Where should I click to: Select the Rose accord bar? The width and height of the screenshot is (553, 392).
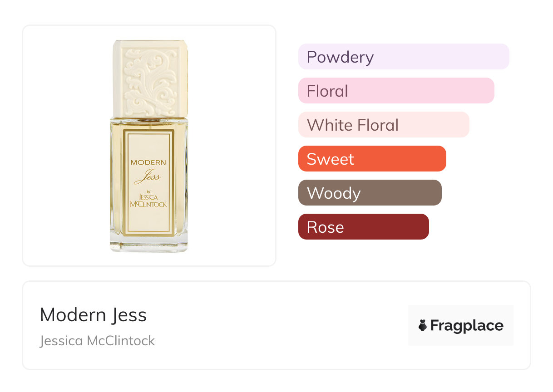point(364,227)
